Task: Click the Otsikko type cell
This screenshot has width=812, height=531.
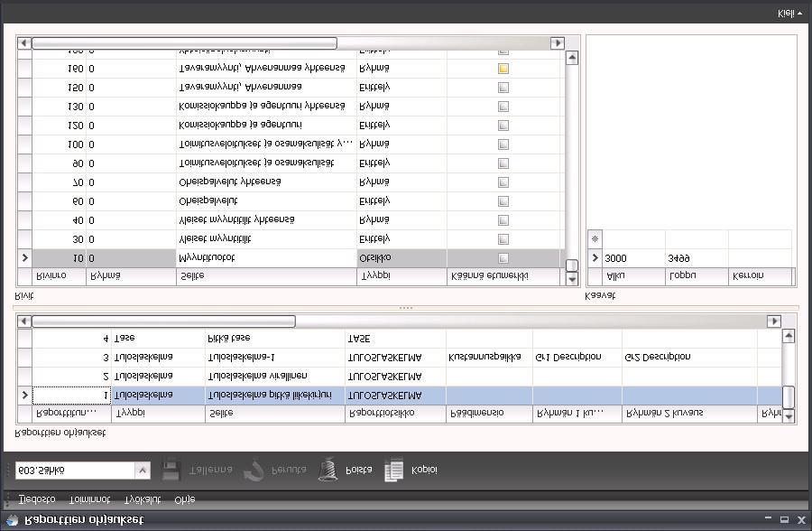Action: pos(401,257)
